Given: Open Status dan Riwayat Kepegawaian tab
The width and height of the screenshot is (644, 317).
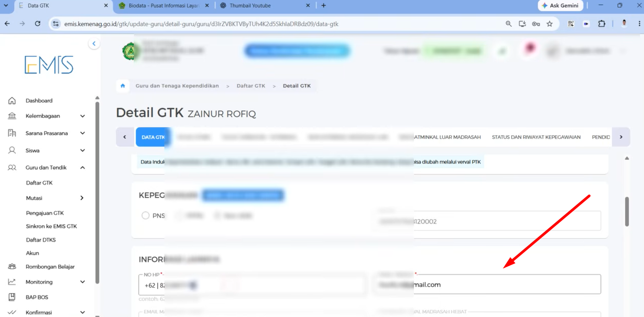Looking at the screenshot, I should point(536,137).
